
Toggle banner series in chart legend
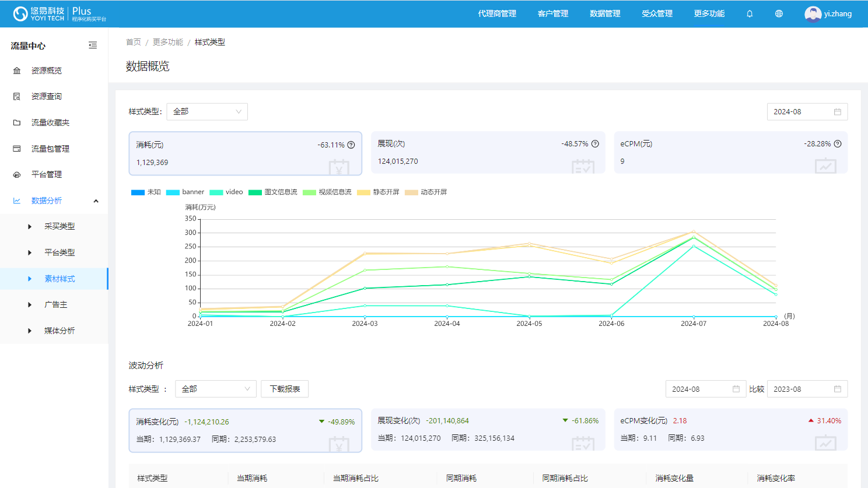185,192
